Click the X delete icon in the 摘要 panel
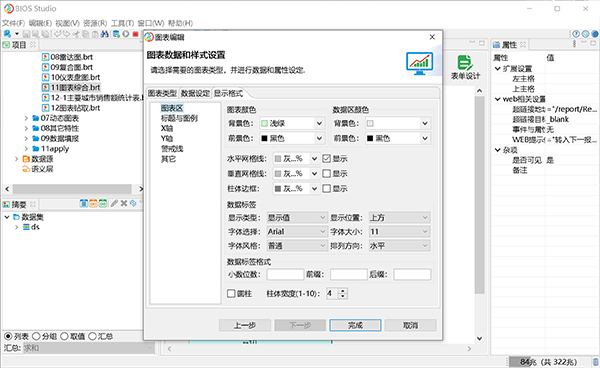This screenshot has height=368, width=600. (124, 204)
